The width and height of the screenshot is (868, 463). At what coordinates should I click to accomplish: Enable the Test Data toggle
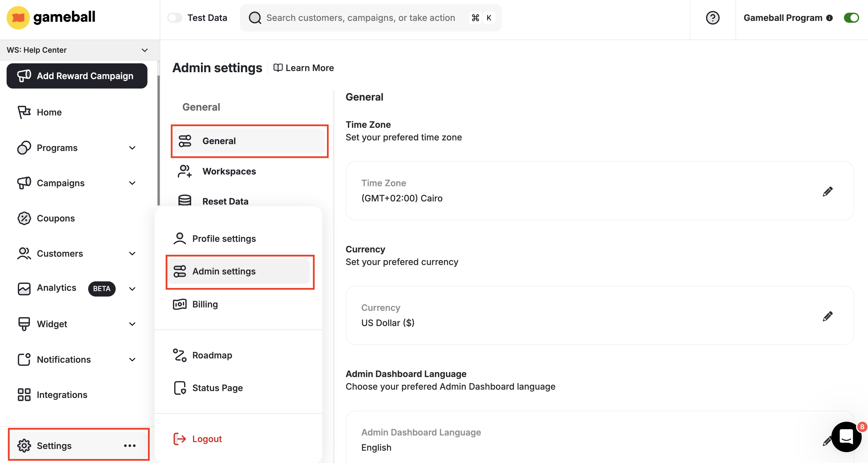[175, 17]
